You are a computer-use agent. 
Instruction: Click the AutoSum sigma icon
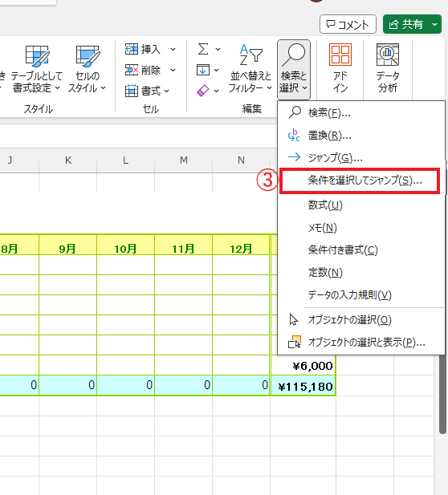(x=203, y=49)
